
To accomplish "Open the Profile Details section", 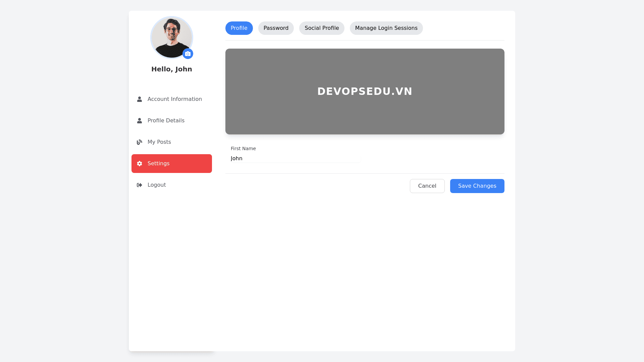I will tap(166, 121).
